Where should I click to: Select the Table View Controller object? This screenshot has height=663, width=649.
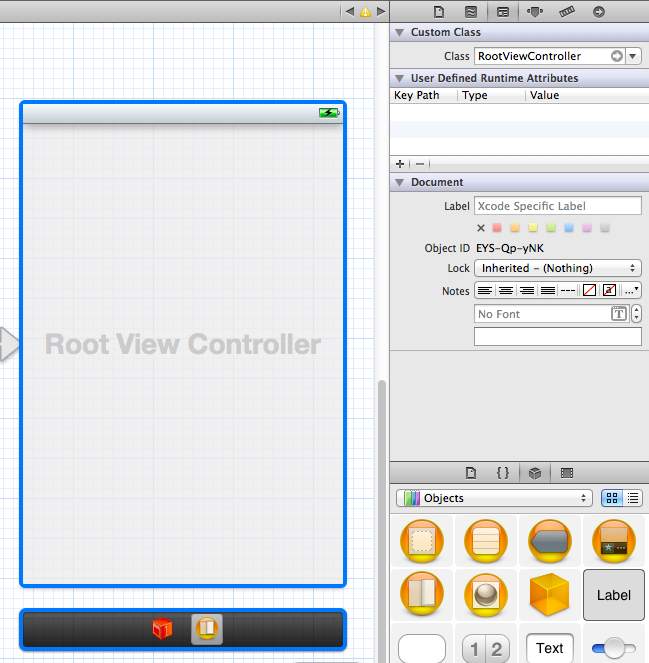click(486, 541)
